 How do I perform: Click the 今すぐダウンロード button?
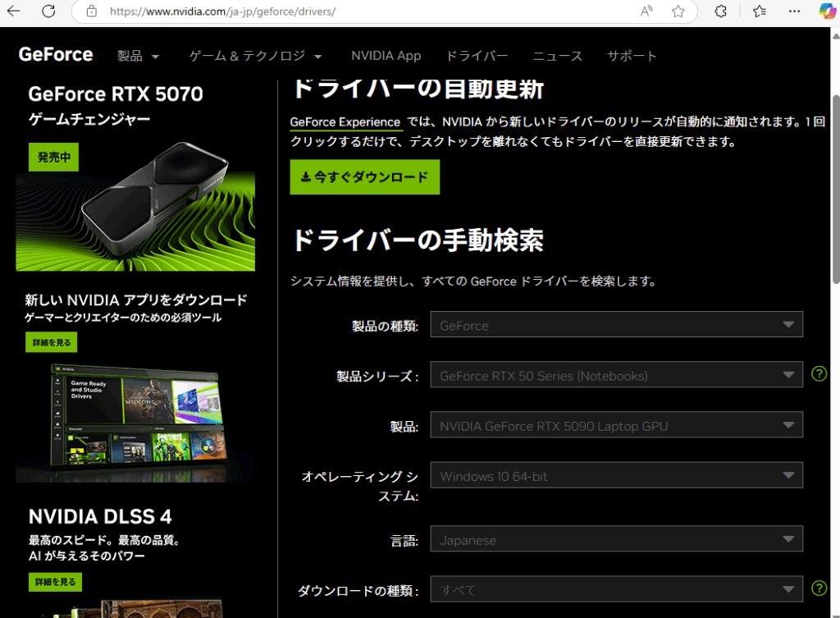[x=365, y=177]
